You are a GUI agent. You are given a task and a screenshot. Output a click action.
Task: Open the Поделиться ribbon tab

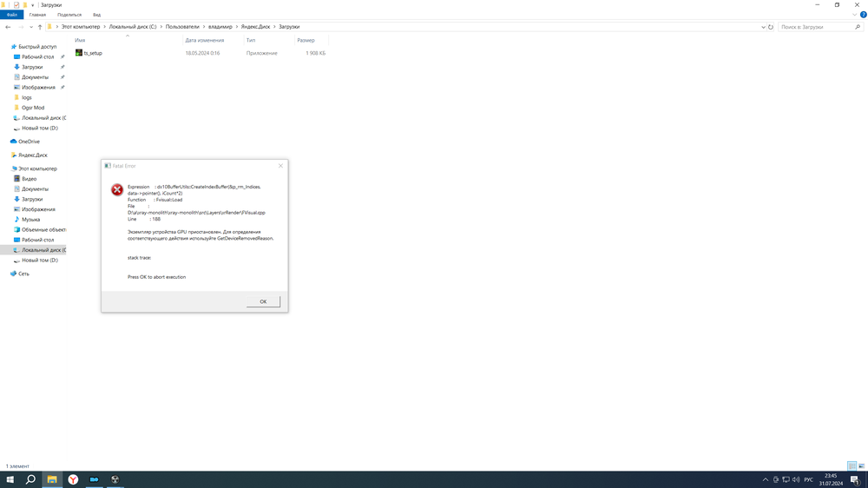click(x=69, y=15)
